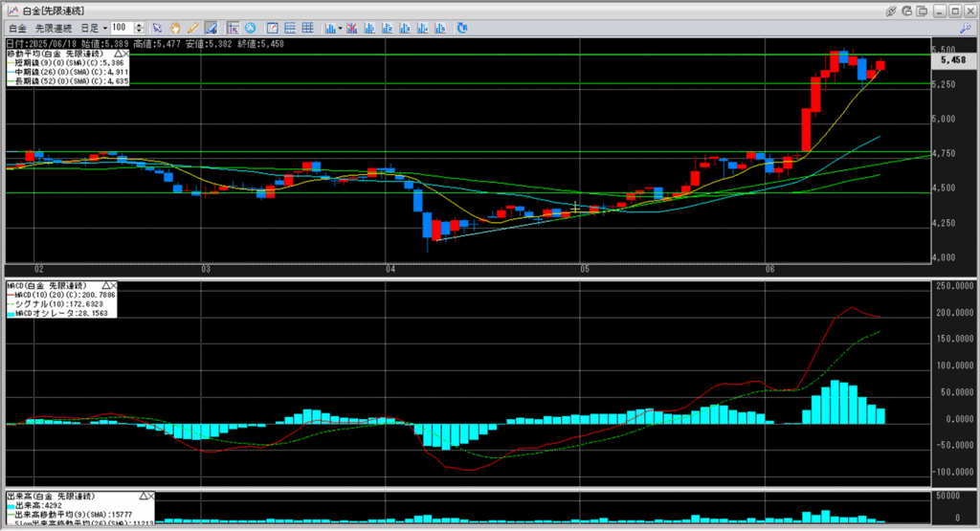Click the blue round icon beside crosshair tool

[x=251, y=28]
